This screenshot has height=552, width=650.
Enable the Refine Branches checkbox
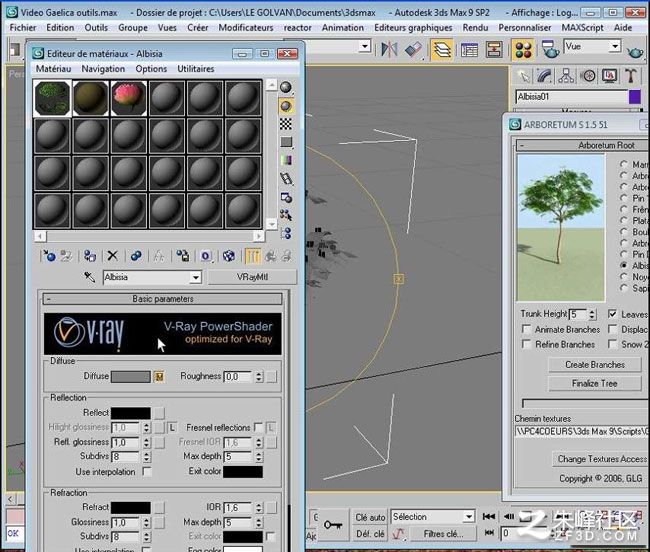[526, 344]
